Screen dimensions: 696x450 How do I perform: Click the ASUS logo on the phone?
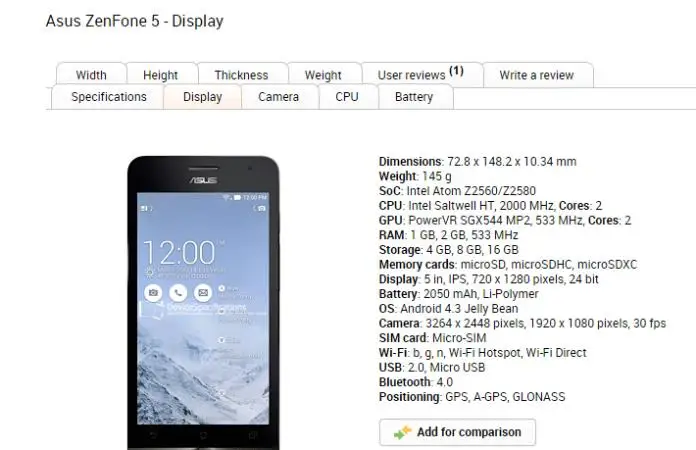tap(204, 180)
